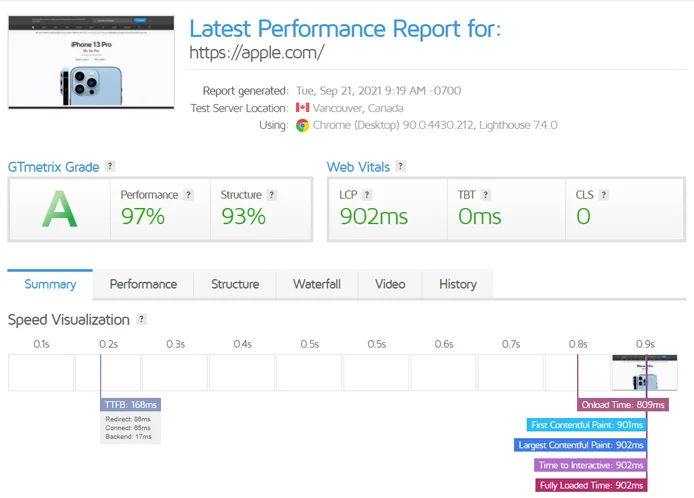
Task: Open the Video tab
Action: [x=390, y=285]
